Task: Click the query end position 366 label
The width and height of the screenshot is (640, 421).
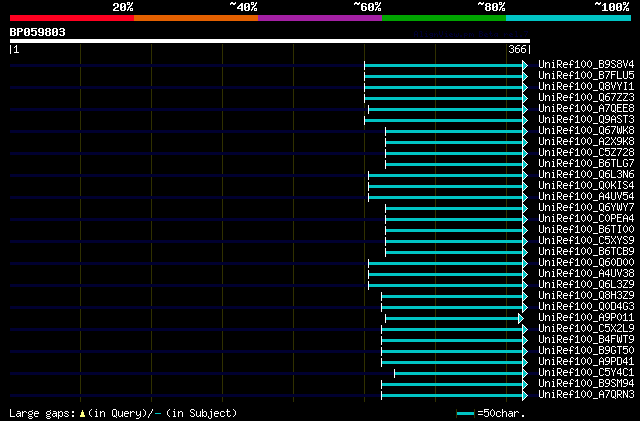Action: 518,49
